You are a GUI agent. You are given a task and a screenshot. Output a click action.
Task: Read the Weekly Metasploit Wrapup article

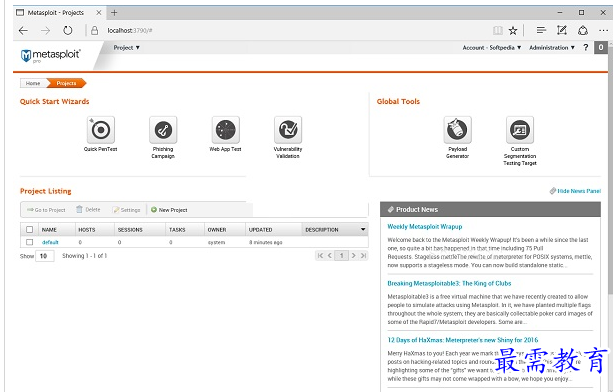point(425,227)
